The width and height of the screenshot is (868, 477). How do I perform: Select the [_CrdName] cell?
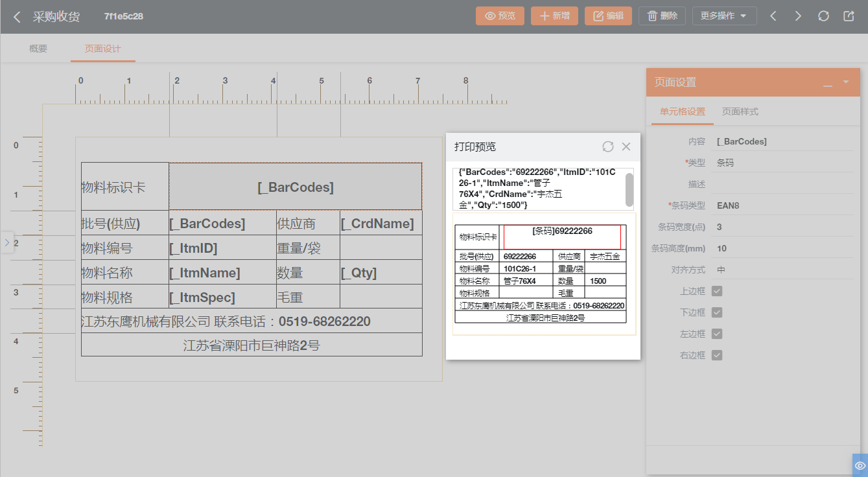click(x=381, y=223)
